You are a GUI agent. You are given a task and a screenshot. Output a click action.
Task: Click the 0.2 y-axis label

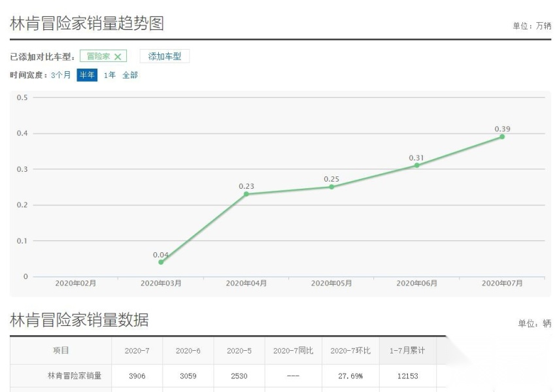coord(22,205)
